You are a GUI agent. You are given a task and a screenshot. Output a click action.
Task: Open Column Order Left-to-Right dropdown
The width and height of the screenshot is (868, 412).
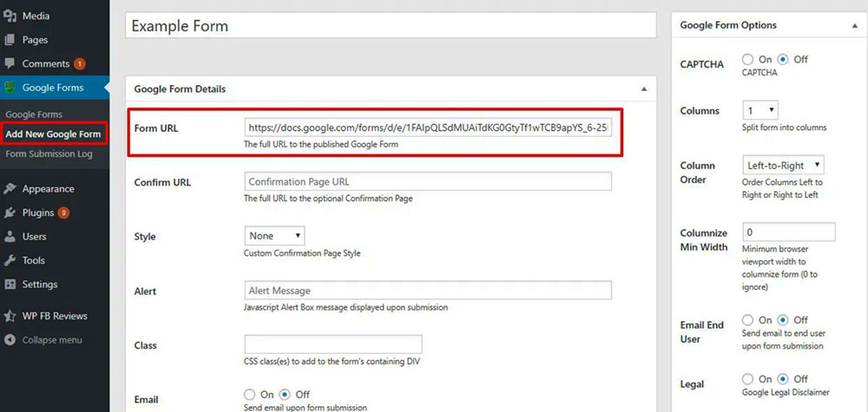pyautogui.click(x=783, y=165)
